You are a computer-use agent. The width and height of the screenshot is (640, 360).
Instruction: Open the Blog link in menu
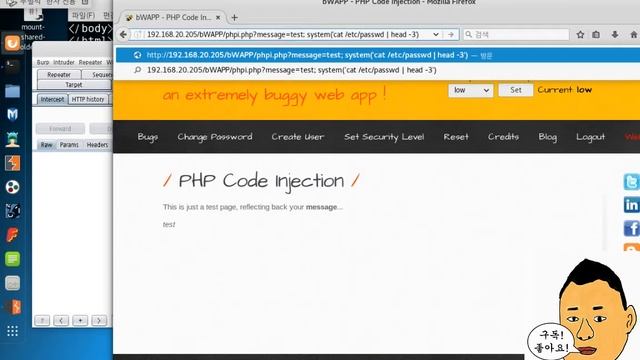point(547,137)
